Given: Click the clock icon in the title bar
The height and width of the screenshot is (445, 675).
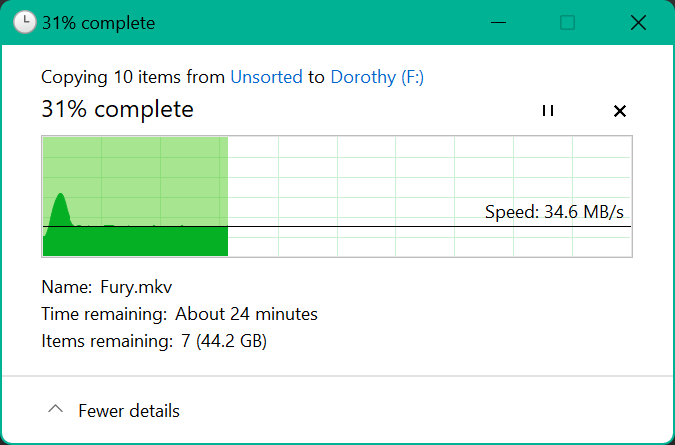Looking at the screenshot, I should pos(25,22).
